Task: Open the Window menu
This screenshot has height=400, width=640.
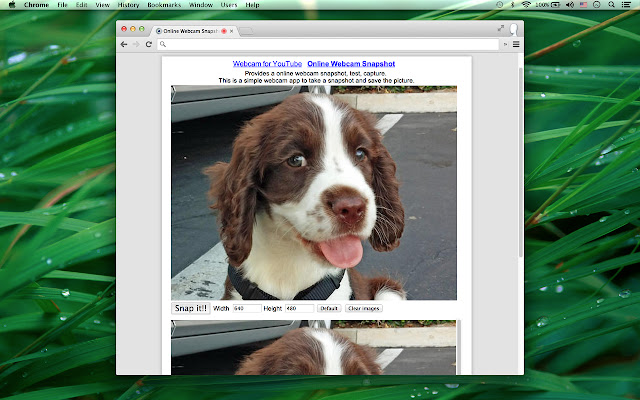Action: coord(201,5)
